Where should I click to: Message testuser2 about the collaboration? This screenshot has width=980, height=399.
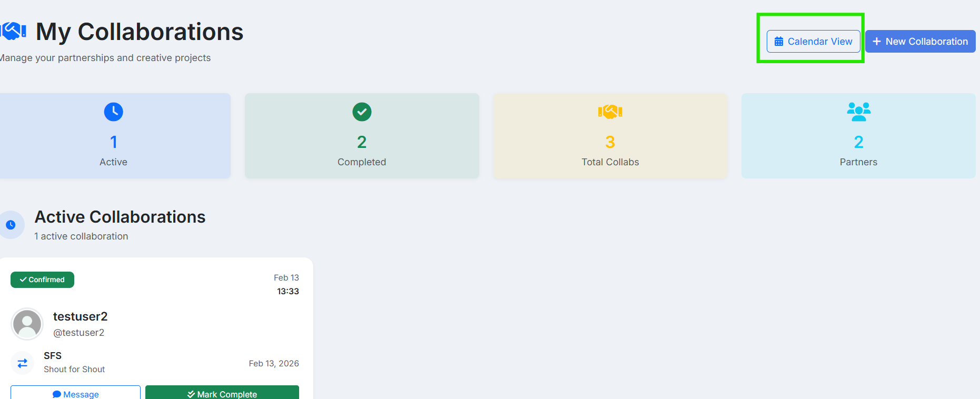point(75,394)
